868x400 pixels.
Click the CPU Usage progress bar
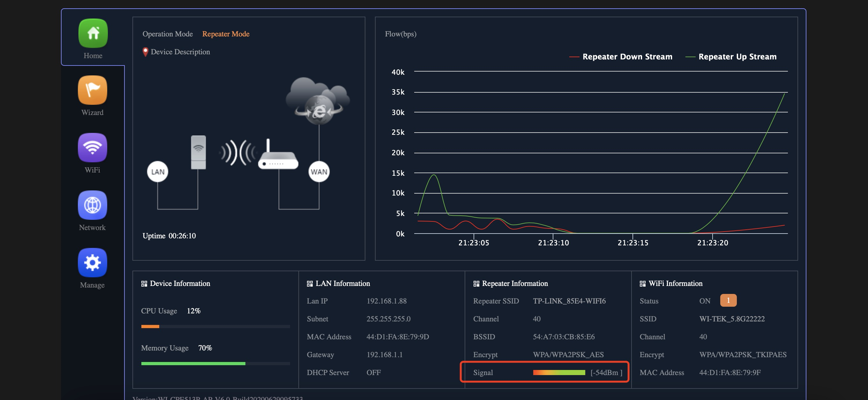(215, 326)
